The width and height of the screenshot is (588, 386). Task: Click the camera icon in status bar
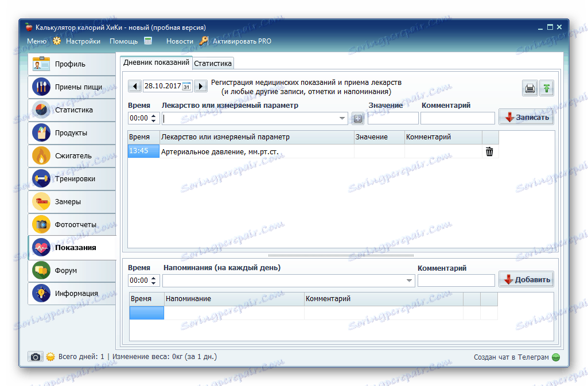pyautogui.click(x=35, y=357)
